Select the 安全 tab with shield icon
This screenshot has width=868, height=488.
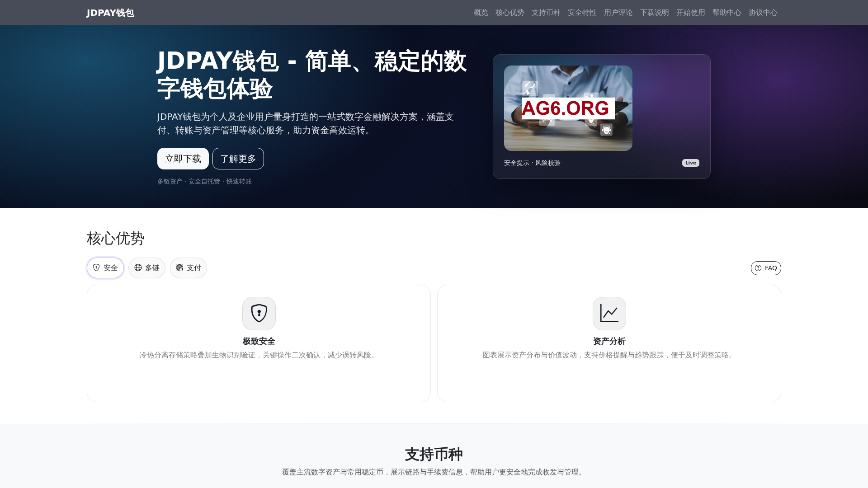click(105, 268)
